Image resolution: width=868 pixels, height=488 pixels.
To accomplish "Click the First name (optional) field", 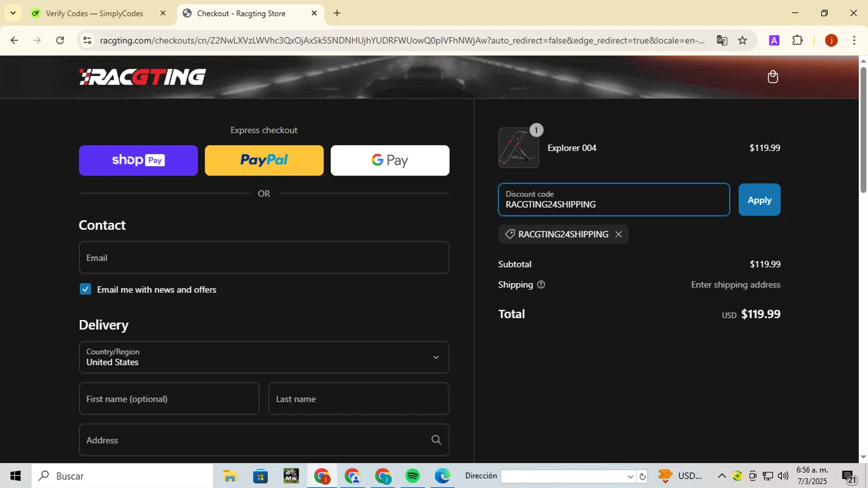I will [169, 398].
